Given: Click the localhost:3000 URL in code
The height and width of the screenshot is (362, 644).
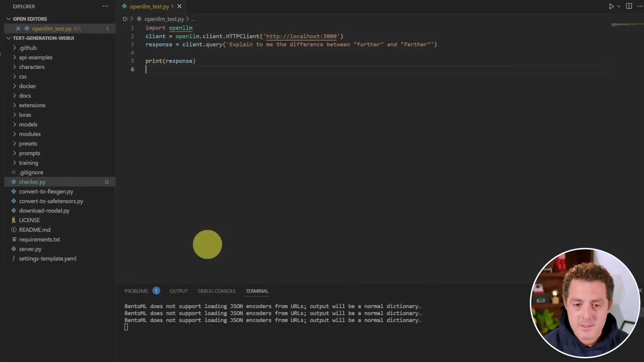Looking at the screenshot, I should [301, 36].
